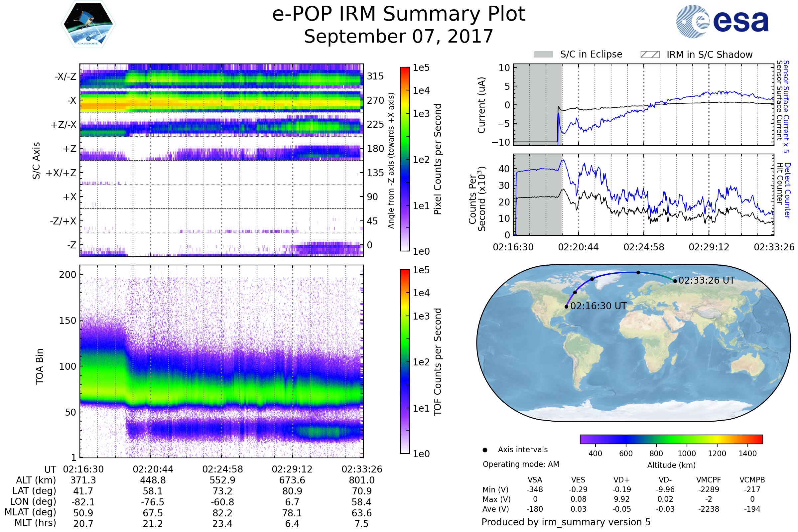Click the -X axis label on angle plot

click(71, 101)
